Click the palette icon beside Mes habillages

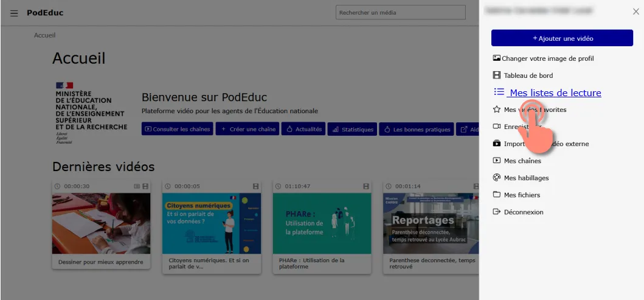(497, 178)
